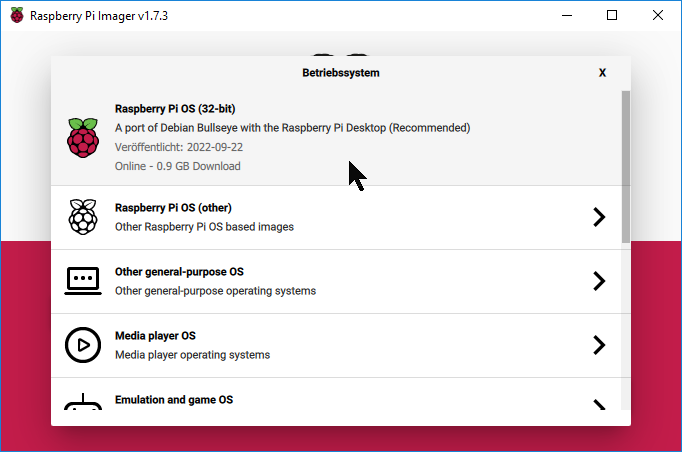Choose the Media player OS item

coord(300,345)
